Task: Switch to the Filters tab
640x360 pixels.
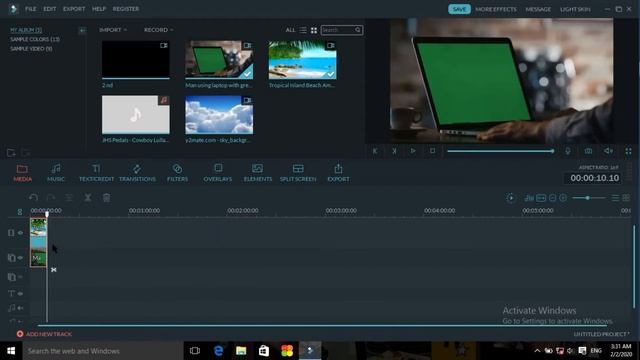Action: 177,173
